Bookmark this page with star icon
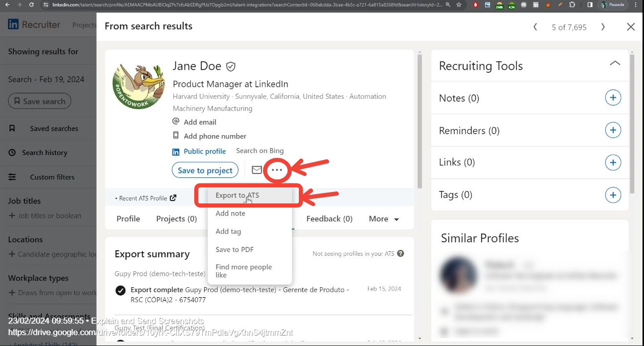Screen dimensions: 644x346 click(459, 4)
